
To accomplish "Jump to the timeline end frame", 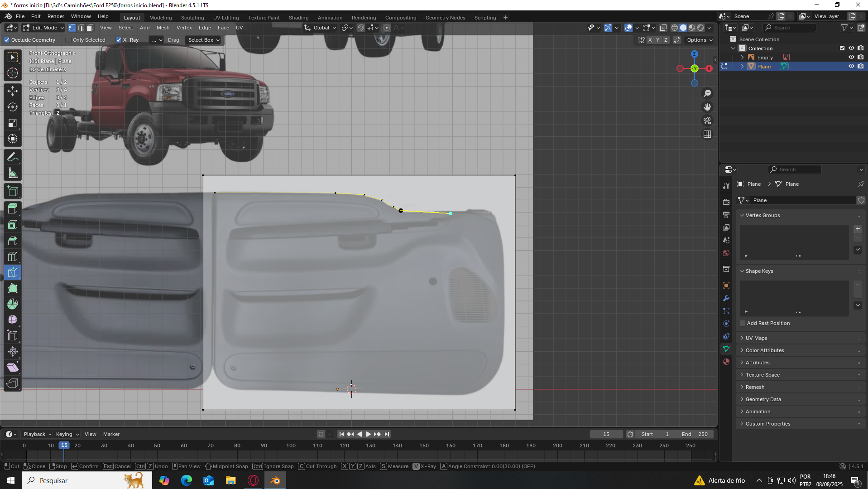I will [x=387, y=434].
